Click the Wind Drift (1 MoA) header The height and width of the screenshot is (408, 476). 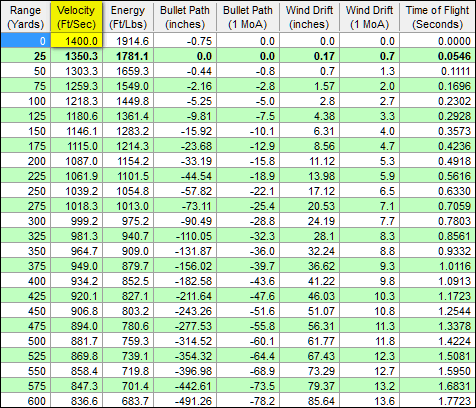[369, 17]
